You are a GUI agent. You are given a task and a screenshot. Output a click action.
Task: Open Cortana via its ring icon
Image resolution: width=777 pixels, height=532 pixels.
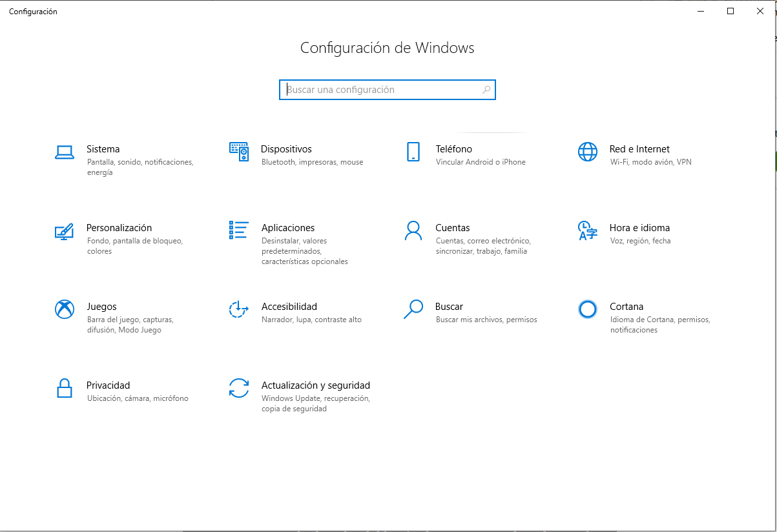(x=588, y=309)
